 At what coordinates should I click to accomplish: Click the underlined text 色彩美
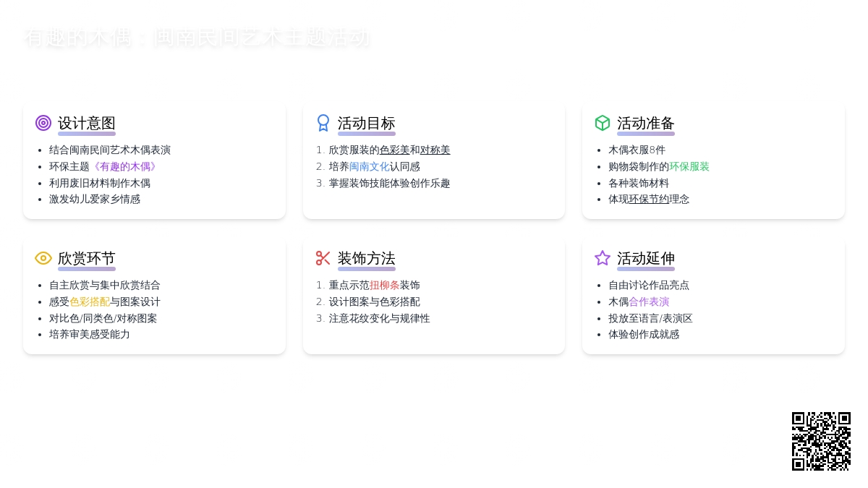394,150
